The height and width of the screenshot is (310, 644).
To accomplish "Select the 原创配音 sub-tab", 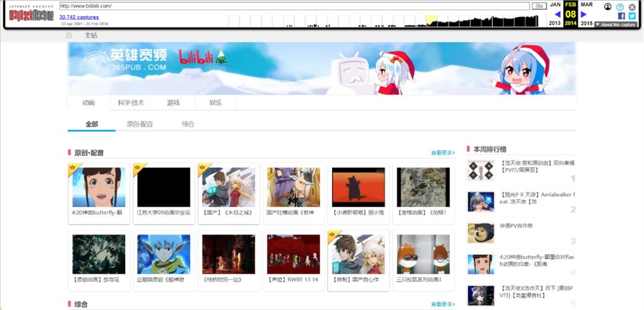I will pyautogui.click(x=140, y=124).
